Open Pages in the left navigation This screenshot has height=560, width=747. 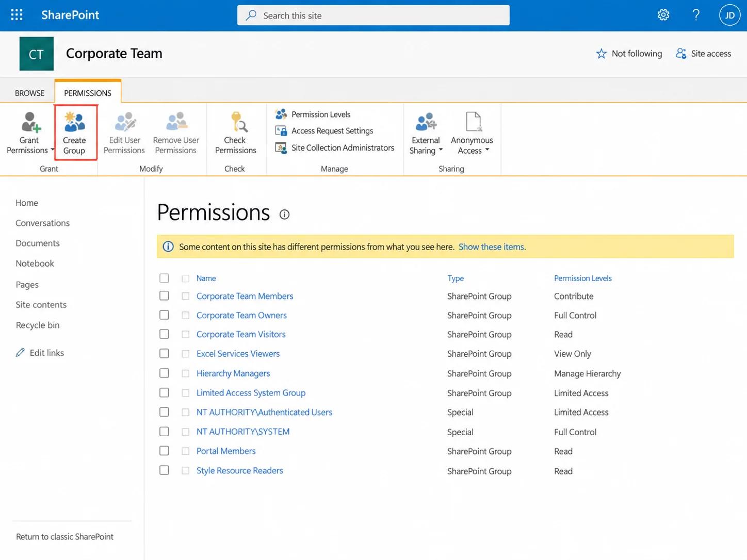coord(27,285)
